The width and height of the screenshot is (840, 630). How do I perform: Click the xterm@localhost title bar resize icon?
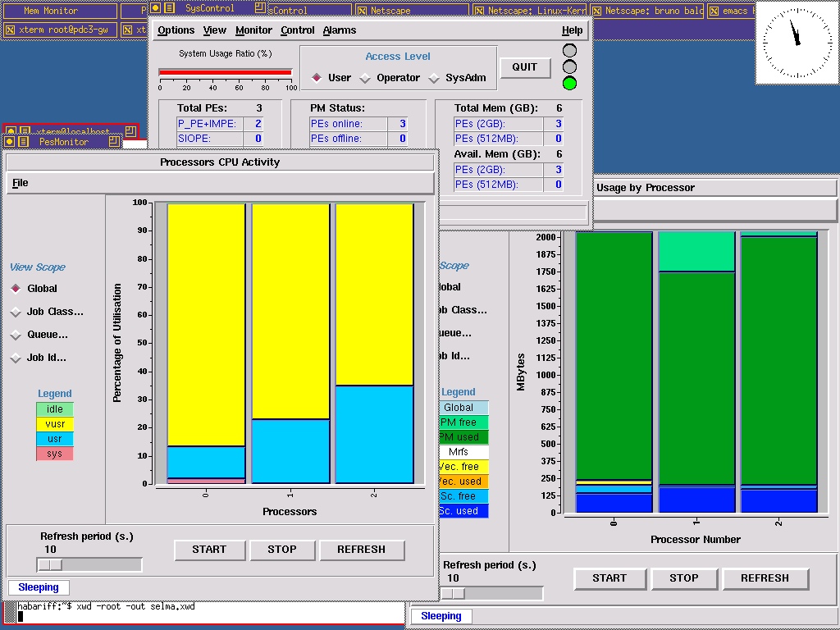(131, 130)
